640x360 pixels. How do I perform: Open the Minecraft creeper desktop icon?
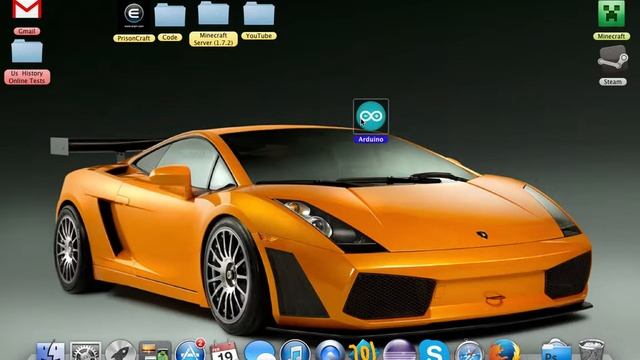click(x=611, y=14)
